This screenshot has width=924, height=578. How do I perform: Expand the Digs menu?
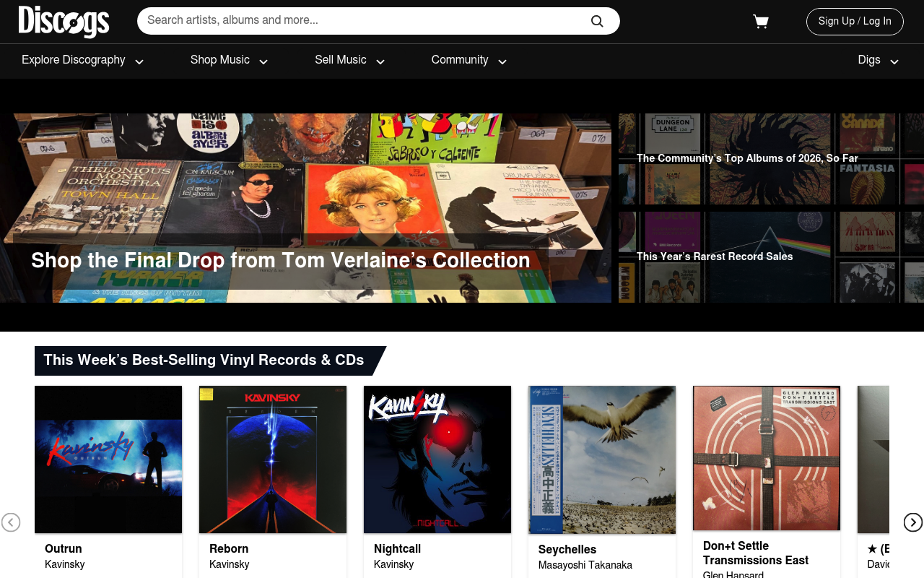pos(879,61)
